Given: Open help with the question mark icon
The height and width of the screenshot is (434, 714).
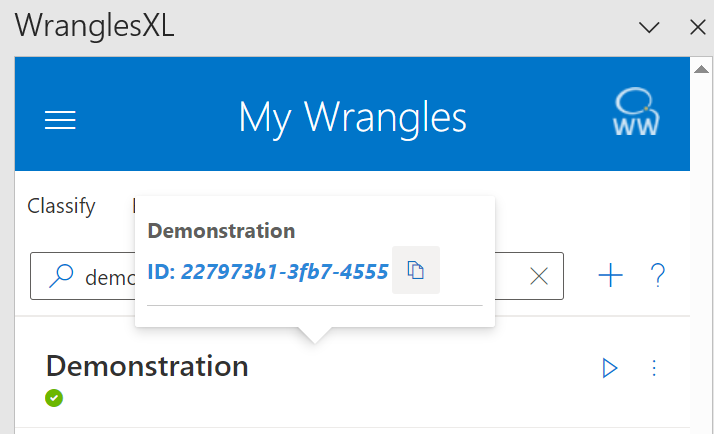Looking at the screenshot, I should pyautogui.click(x=658, y=276).
